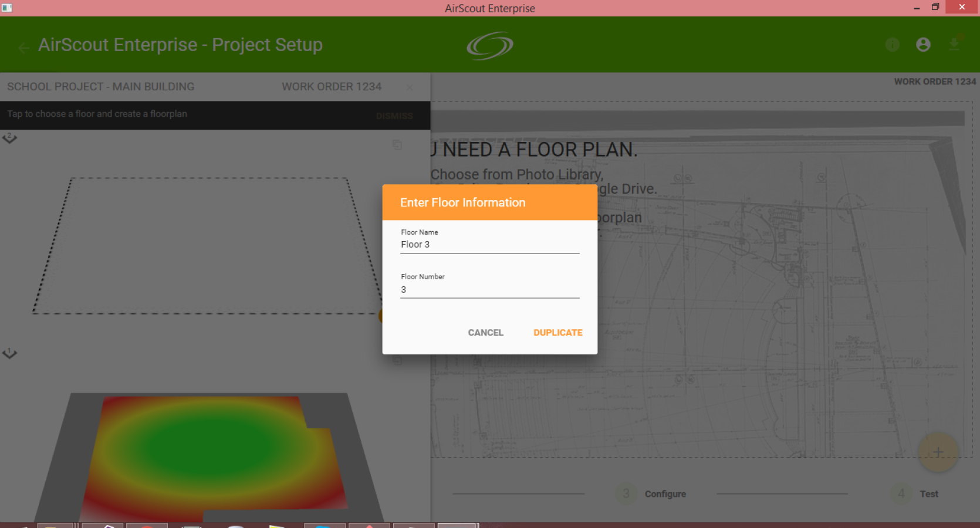Viewport: 980px width, 528px height.
Task: Select the empty dashed floor 2 outline
Action: point(207,245)
